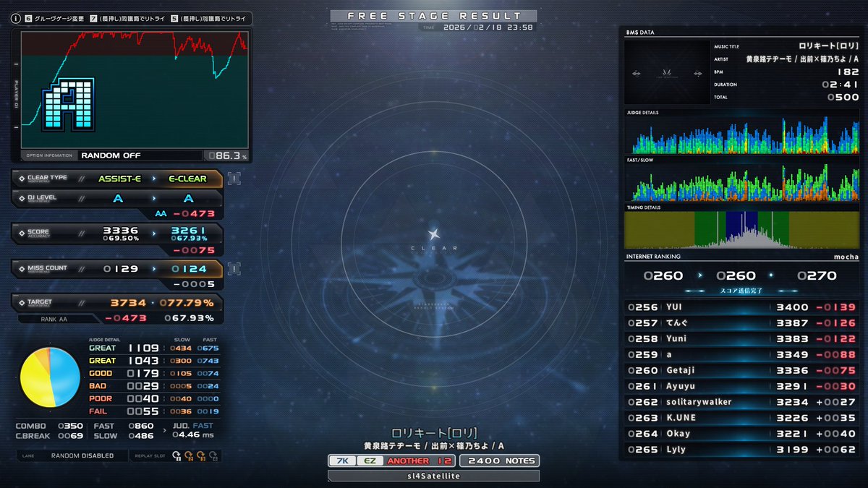Select replay slot 1 icon
The width and height of the screenshot is (868, 488).
tap(176, 455)
